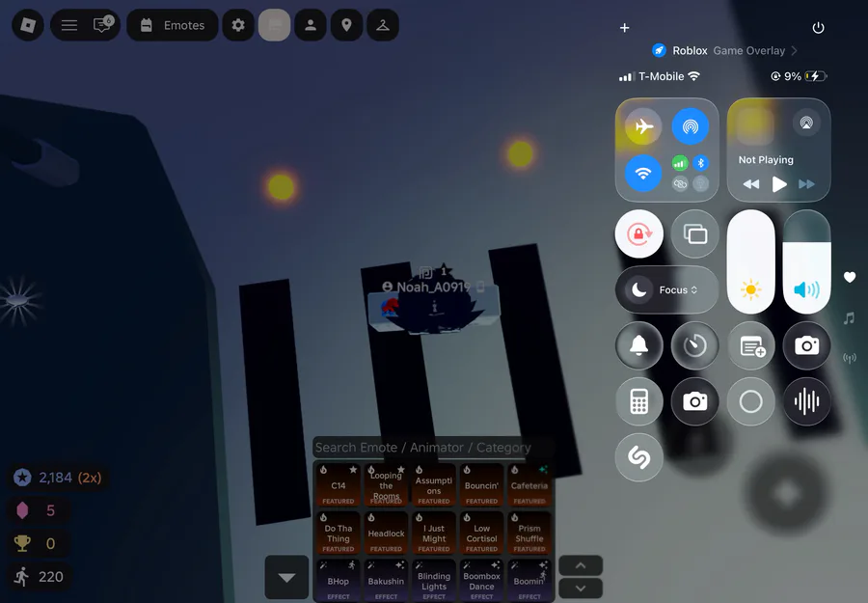Select Boombox Dance effect emote
The height and width of the screenshot is (603, 868).
click(481, 580)
